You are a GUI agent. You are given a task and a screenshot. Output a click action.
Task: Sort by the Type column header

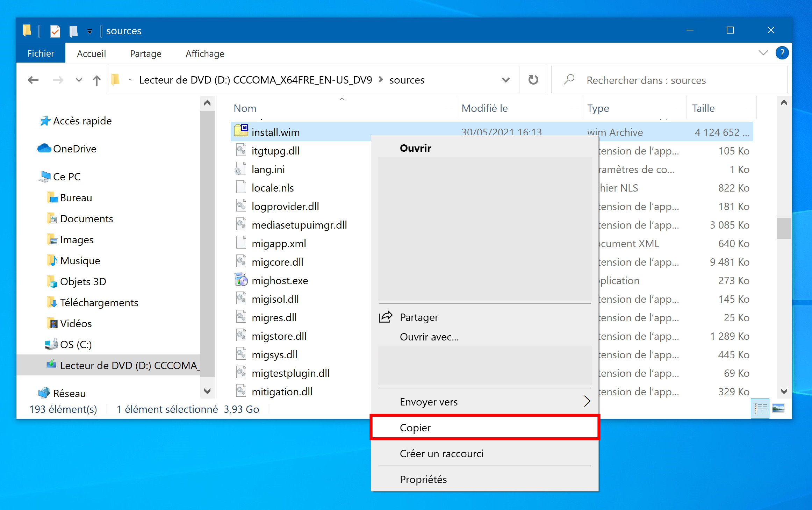point(634,108)
